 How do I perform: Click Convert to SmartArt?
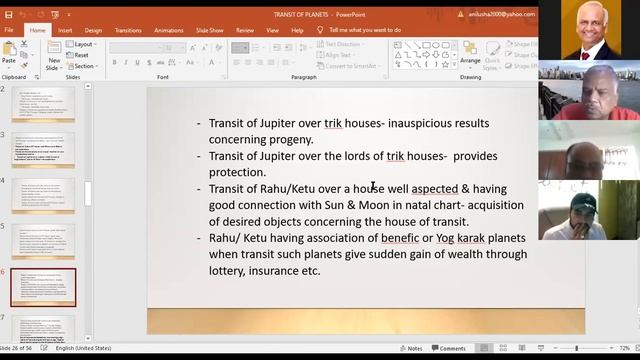tap(349, 66)
